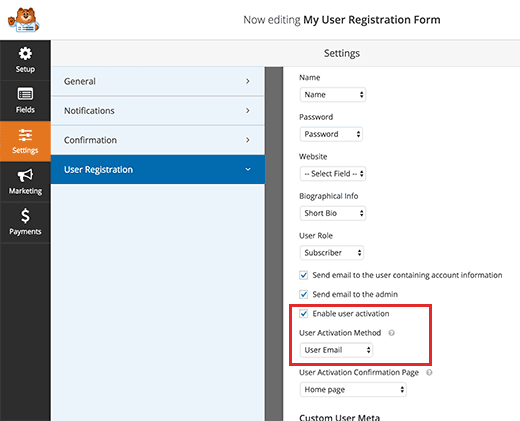Open the Confirmation settings section
Image resolution: width=520 pixels, height=421 pixels.
[158, 140]
